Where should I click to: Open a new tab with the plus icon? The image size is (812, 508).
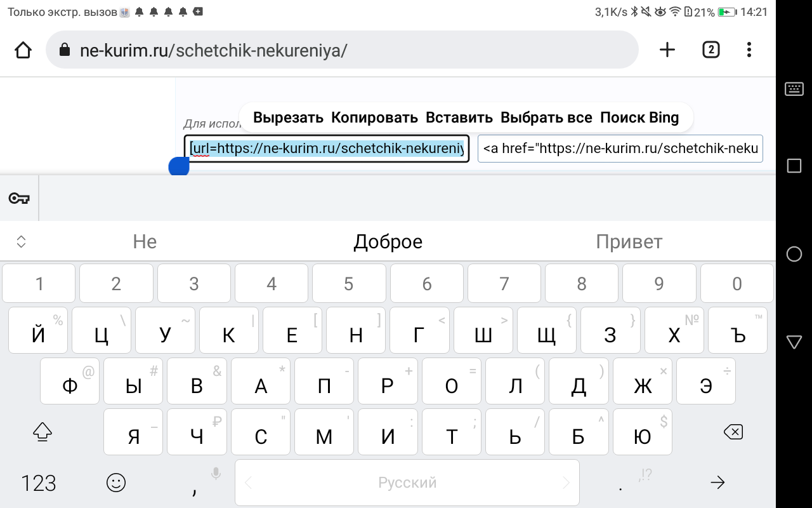667,49
